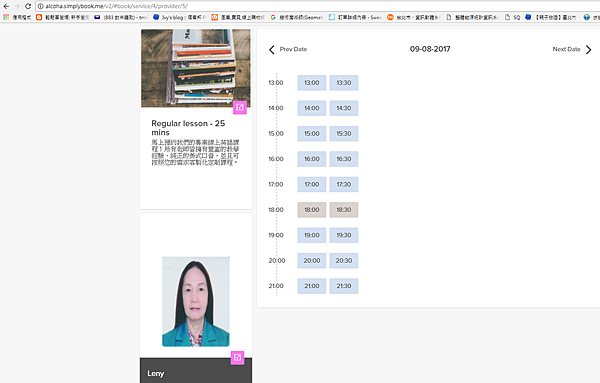Click the 21:00 hour label on timeline

tap(276, 286)
